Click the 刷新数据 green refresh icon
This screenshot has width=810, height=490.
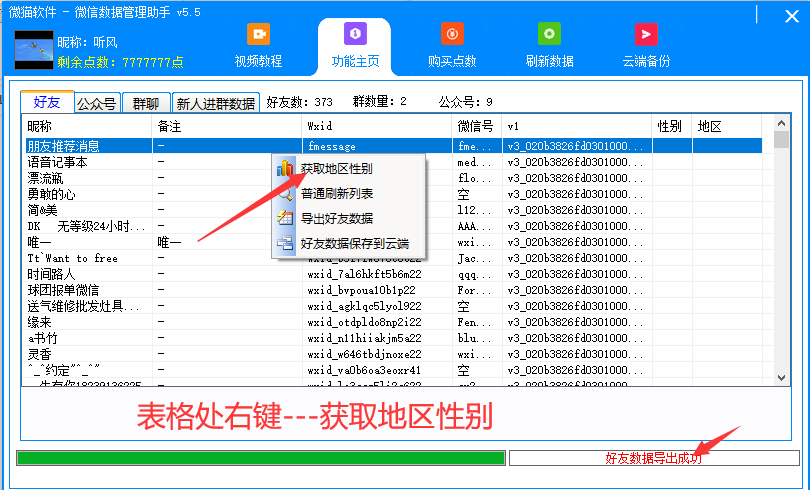(x=549, y=34)
